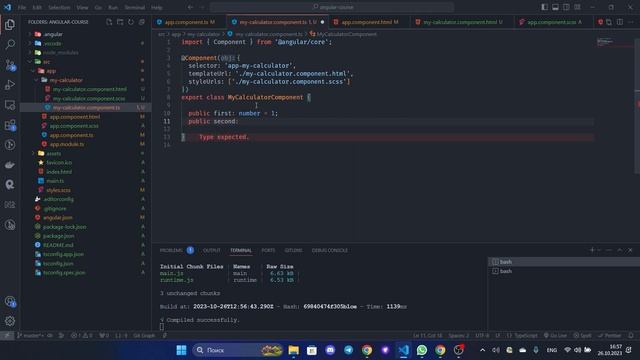Open the Search view in the activity bar
This screenshot has height=360, width=640.
tap(10, 44)
